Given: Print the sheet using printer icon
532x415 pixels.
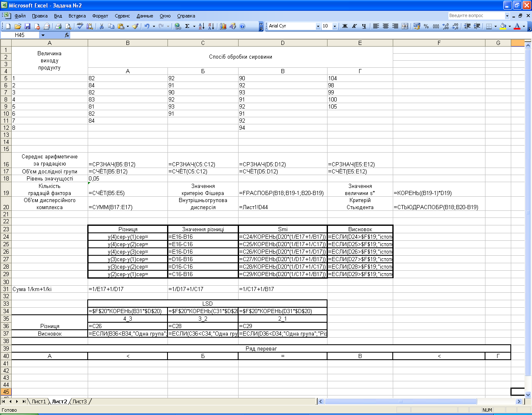Looking at the screenshot, I should tap(59, 26).
